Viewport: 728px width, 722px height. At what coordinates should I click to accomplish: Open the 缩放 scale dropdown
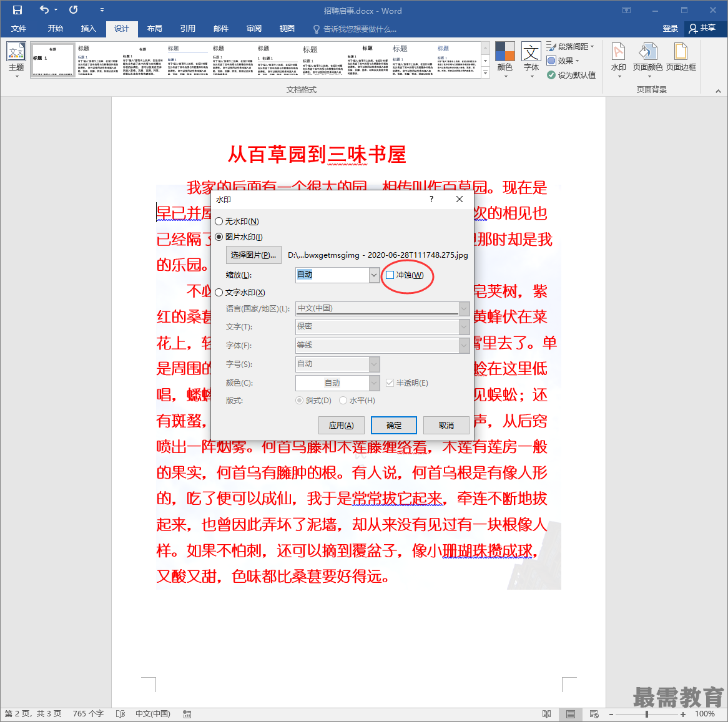pos(374,275)
